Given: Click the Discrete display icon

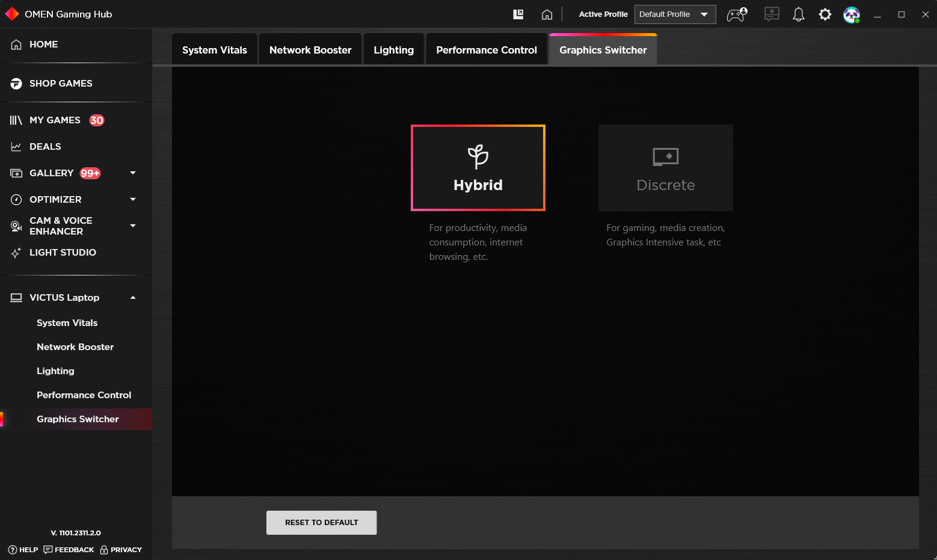Looking at the screenshot, I should 666,157.
